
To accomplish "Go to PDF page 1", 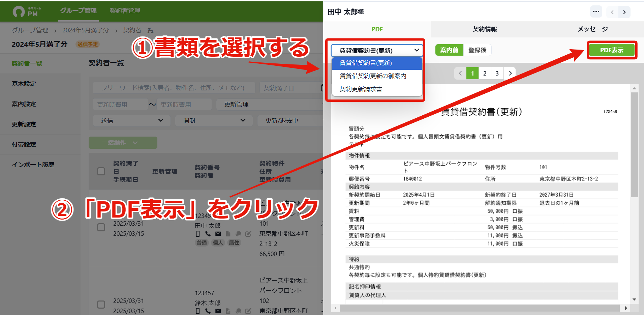I will (472, 73).
